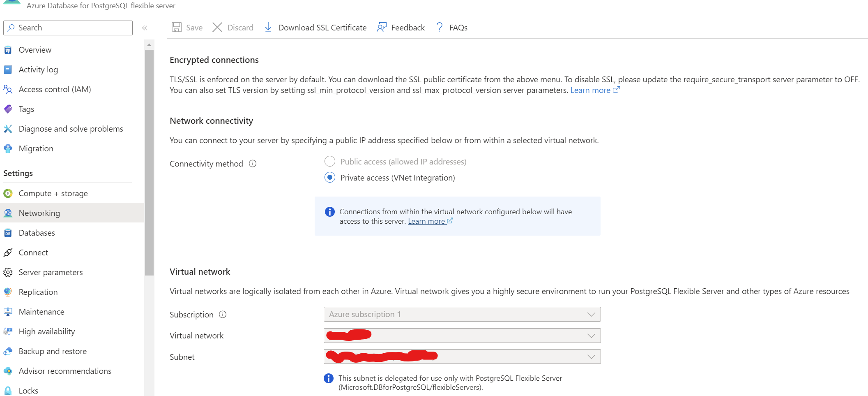Click the Tags sidebar icon
Image resolution: width=868 pixels, height=396 pixels.
pos(8,109)
